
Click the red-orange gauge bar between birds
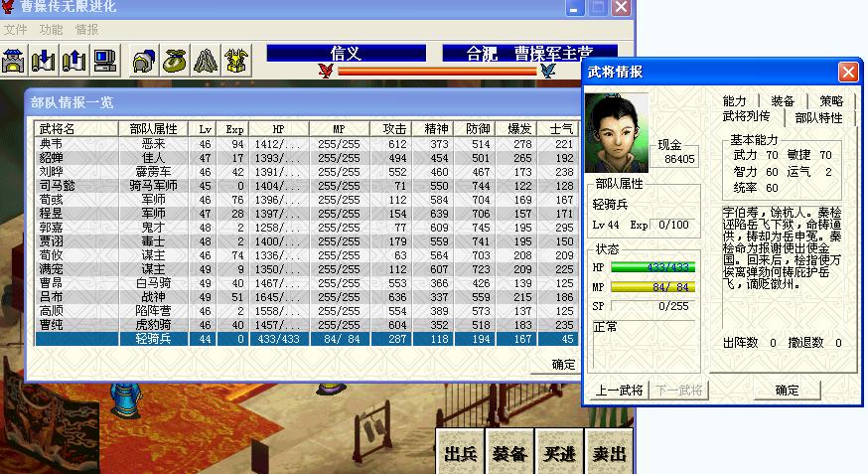click(x=436, y=71)
